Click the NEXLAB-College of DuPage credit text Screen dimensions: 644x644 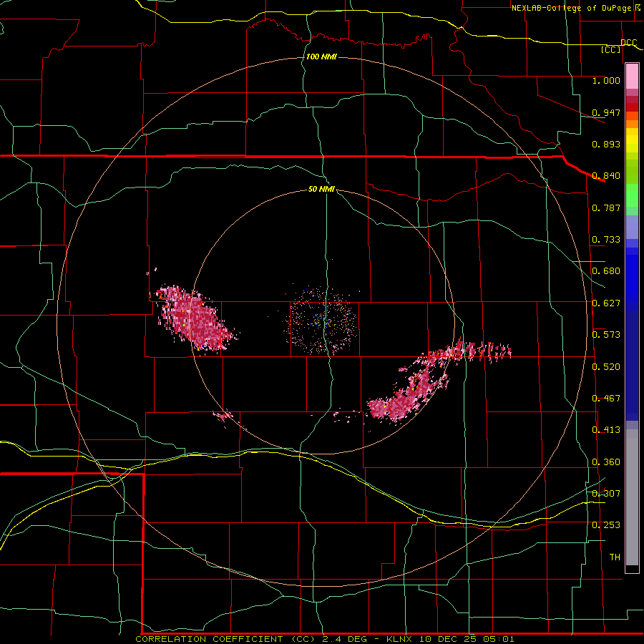click(x=573, y=8)
